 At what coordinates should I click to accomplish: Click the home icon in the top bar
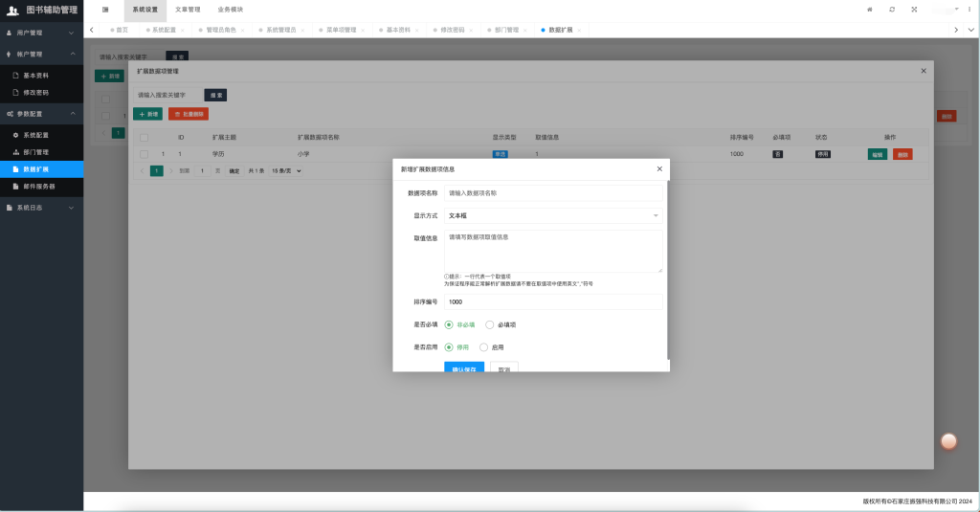pos(869,10)
